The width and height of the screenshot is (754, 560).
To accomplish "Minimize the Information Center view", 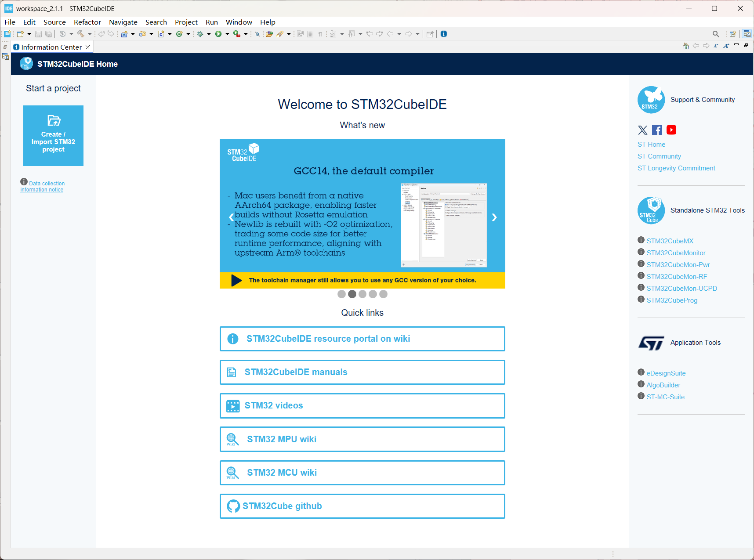I will [x=736, y=45].
